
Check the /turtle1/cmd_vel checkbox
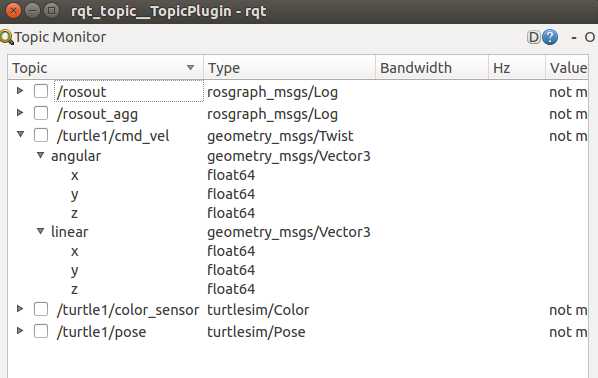pyautogui.click(x=41, y=135)
